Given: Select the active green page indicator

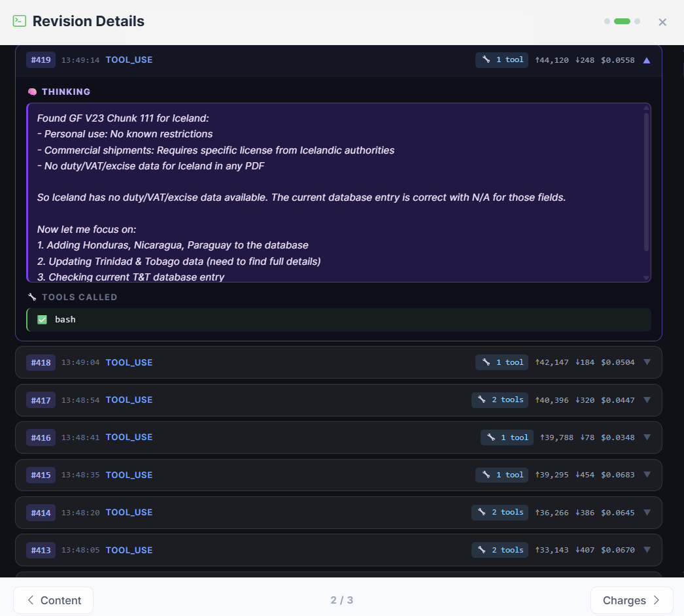Looking at the screenshot, I should 622,22.
